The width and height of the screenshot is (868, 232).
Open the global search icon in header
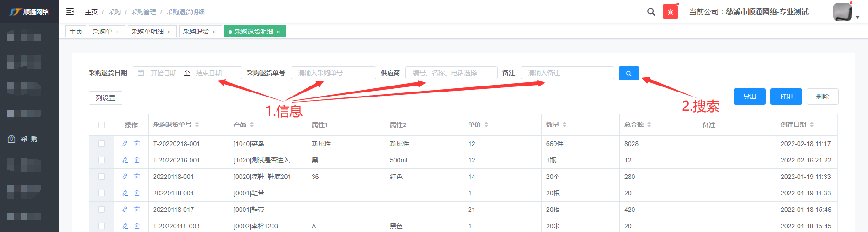(x=651, y=12)
